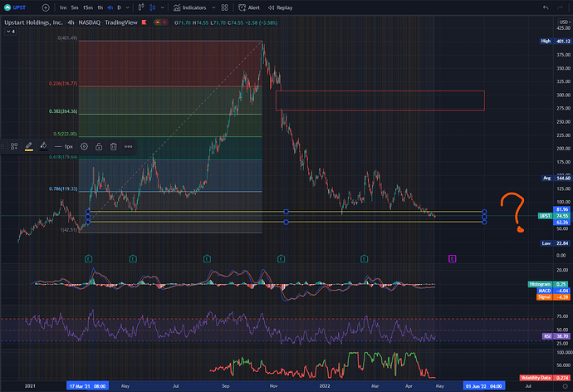Click the earnings E marker near February 2022
Screen dimensions: 573x392
point(364,258)
